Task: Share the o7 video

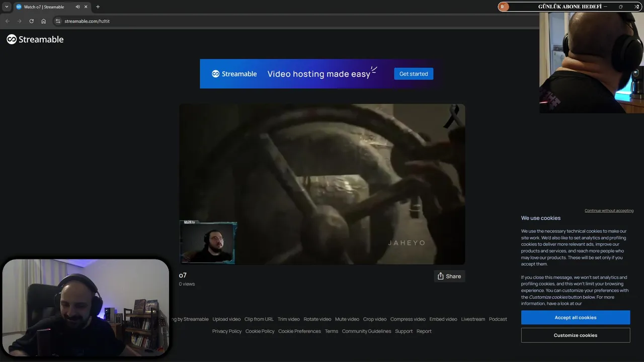Action: pyautogui.click(x=449, y=276)
